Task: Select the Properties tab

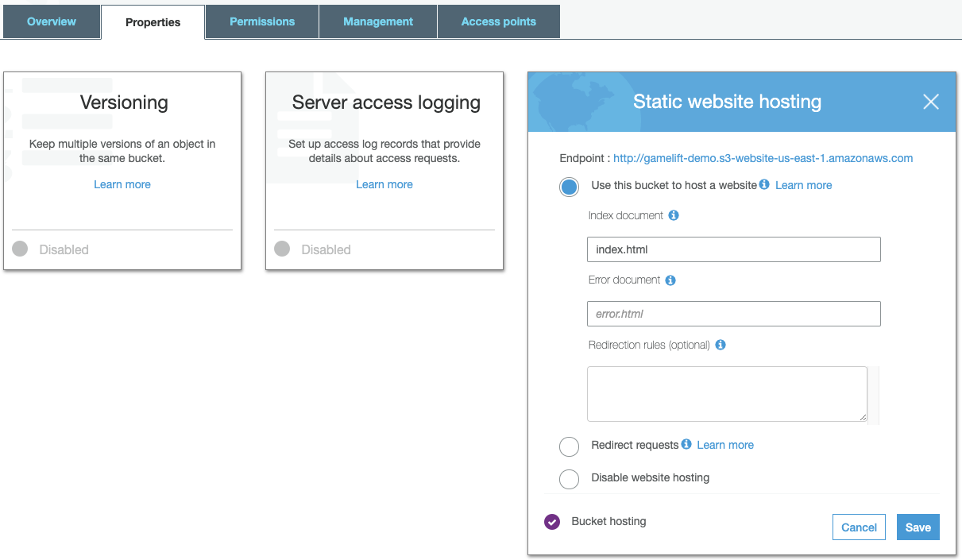Action: point(153,22)
